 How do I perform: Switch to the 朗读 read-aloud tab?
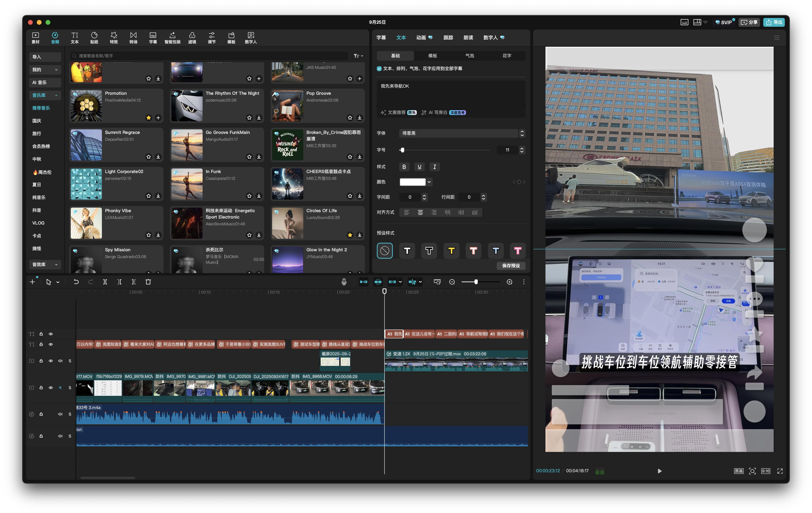pos(468,38)
